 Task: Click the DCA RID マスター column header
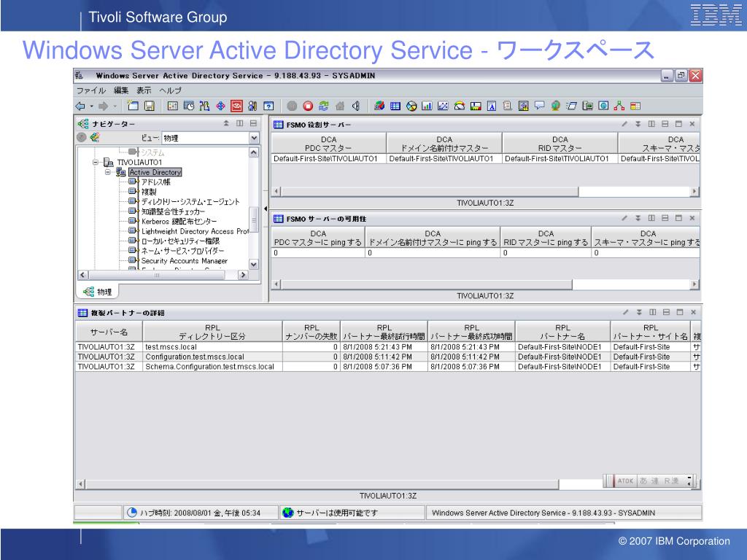[x=560, y=144]
